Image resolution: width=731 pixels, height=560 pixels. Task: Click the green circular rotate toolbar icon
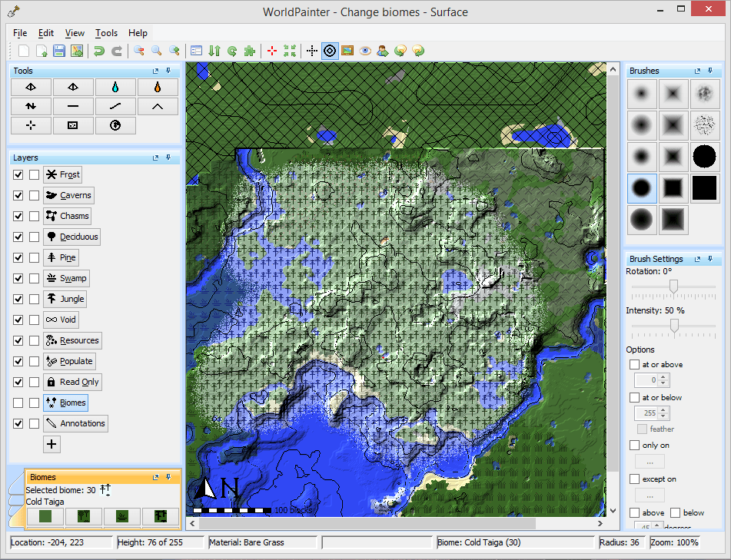click(x=232, y=51)
